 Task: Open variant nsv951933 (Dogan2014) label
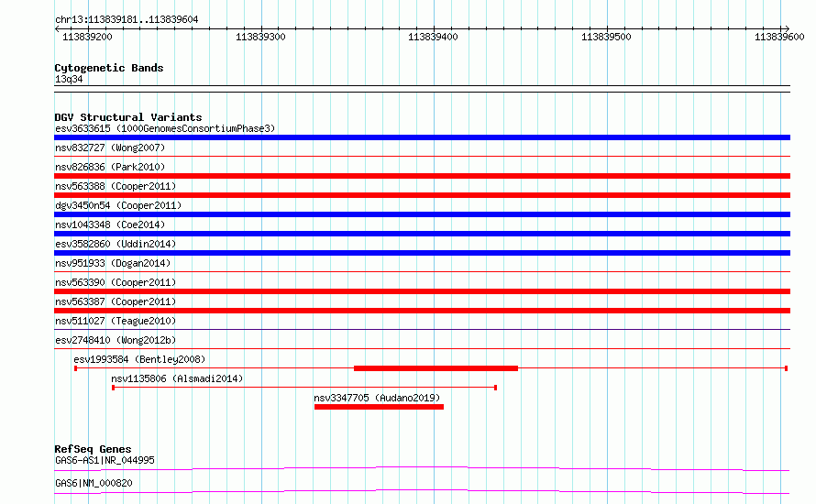(x=113, y=263)
